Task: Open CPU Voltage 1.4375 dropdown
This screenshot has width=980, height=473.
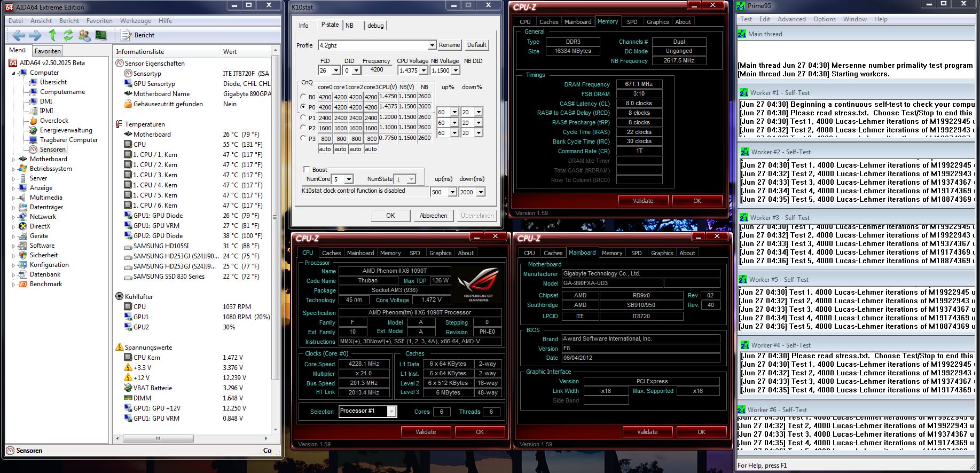Action: (424, 70)
